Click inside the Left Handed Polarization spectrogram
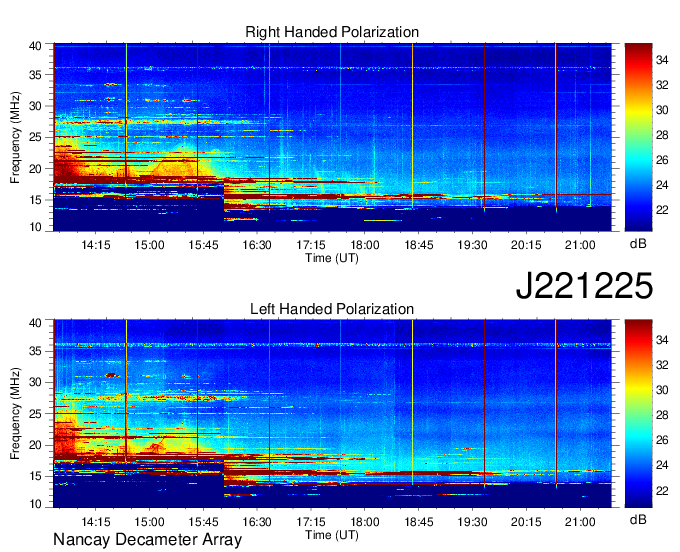680x552 pixels. click(332, 414)
